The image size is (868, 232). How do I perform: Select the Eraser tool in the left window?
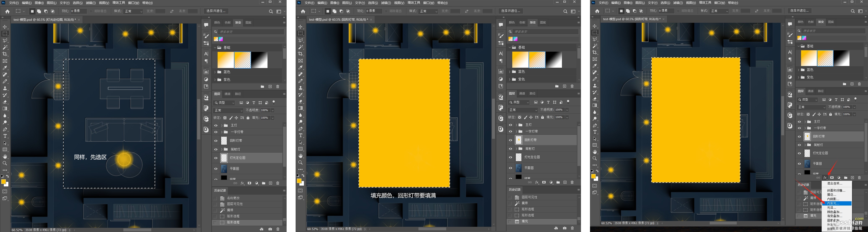[5, 102]
